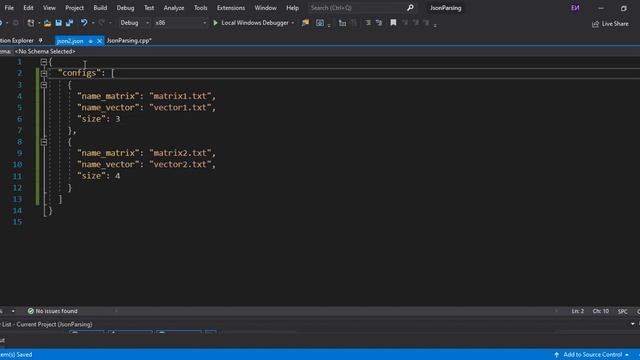Open the Debug configuration dropdown
Screen dimensions: 640x360
point(134,23)
